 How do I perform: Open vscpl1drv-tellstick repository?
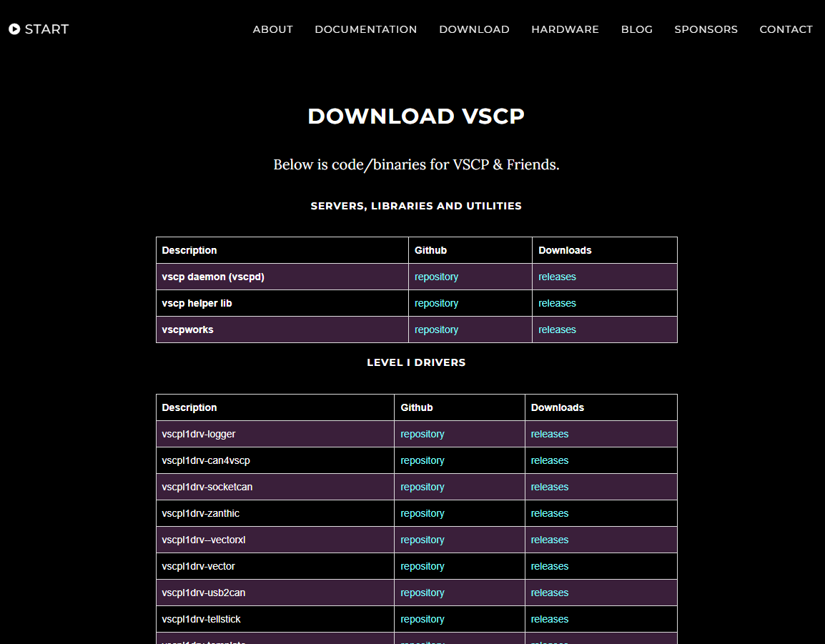point(422,619)
